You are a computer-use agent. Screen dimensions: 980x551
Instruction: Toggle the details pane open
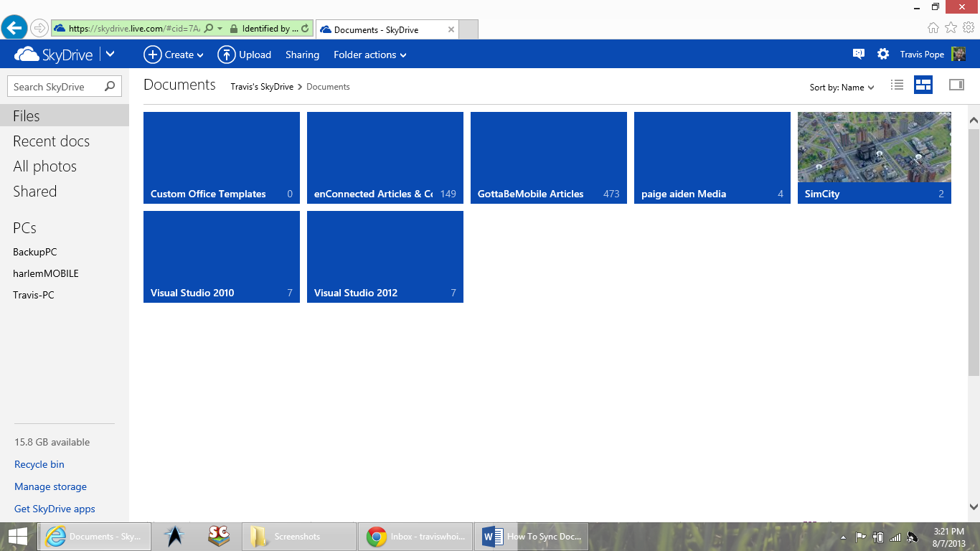pyautogui.click(x=956, y=85)
